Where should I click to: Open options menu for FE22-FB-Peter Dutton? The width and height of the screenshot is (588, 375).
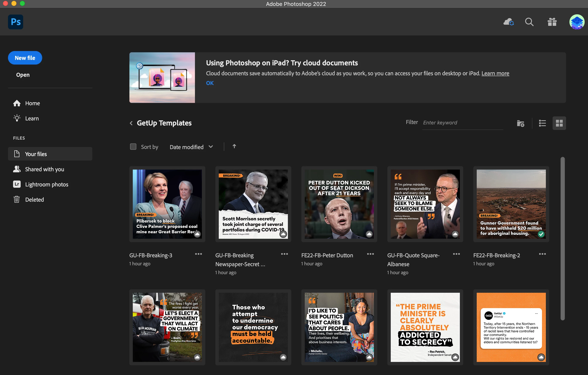[370, 254]
